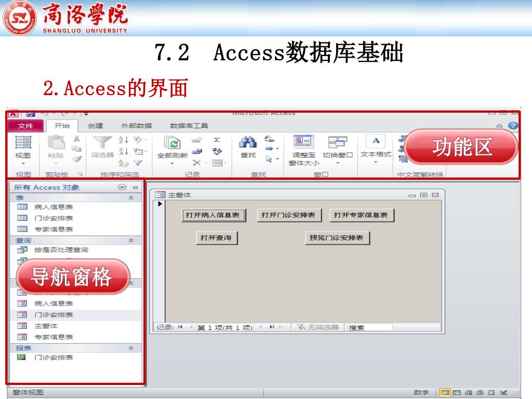
Task: Click the remove sort eraser icon
Action: (x=123, y=163)
